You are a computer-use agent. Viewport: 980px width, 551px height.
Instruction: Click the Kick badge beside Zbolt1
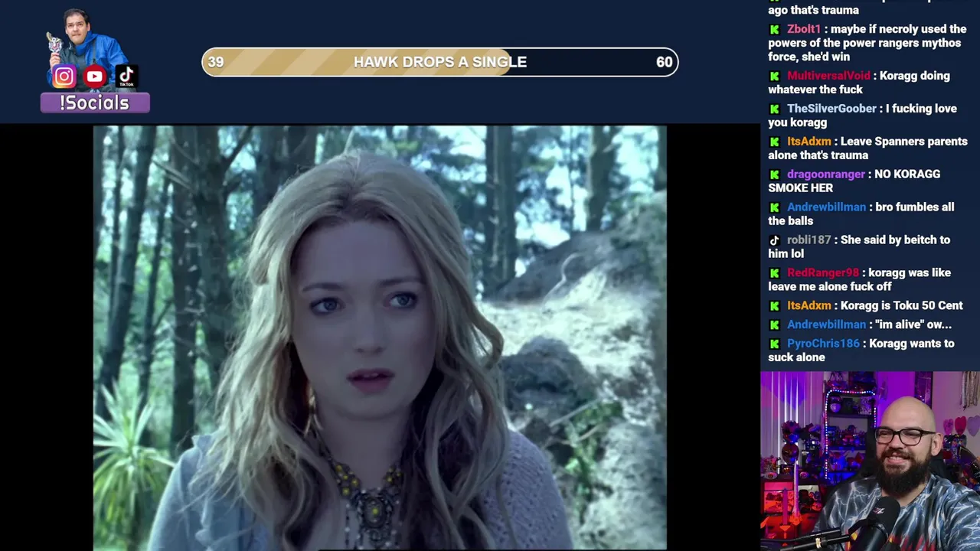tap(774, 30)
